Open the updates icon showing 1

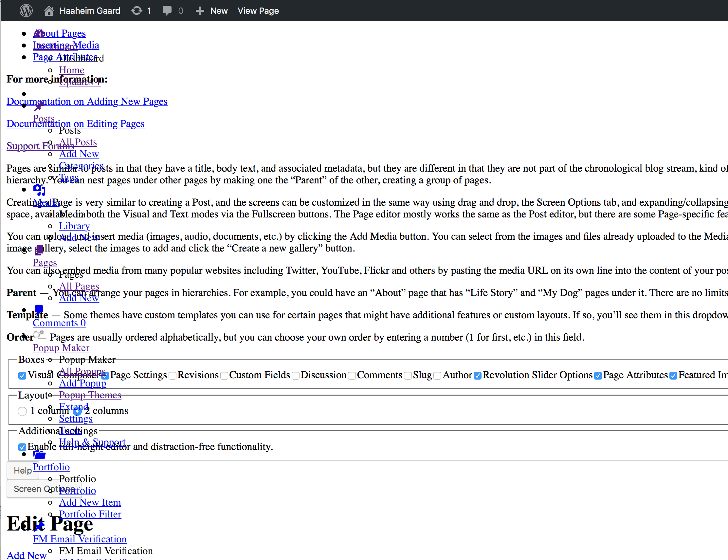tap(136, 11)
